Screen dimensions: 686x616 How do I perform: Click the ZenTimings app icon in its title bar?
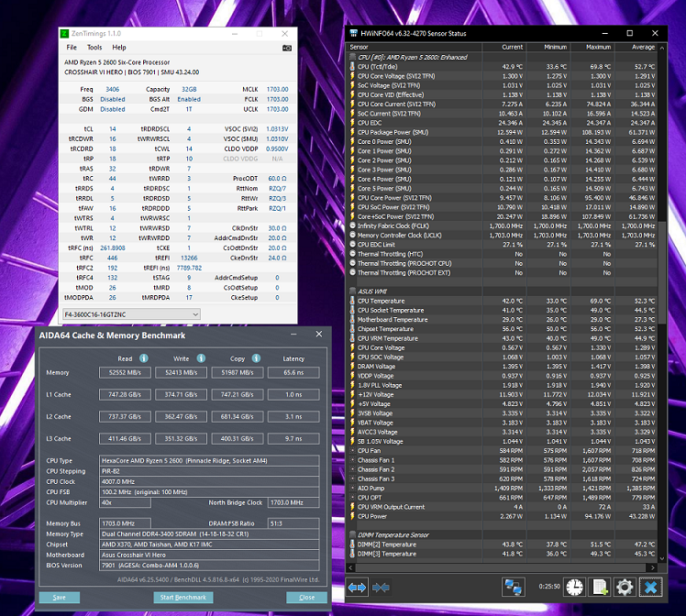point(65,34)
